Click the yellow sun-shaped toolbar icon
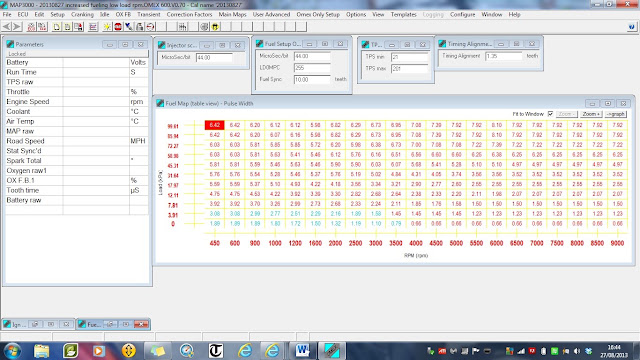Viewport: 640px width, 360px height. tap(107, 27)
